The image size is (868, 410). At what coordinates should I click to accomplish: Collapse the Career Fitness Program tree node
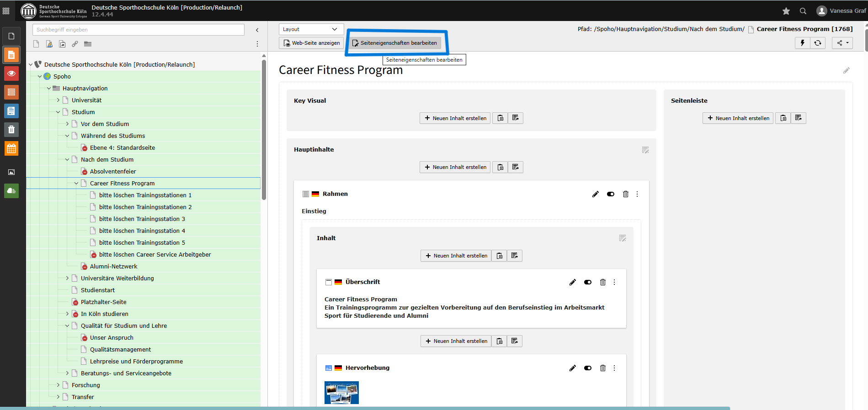[76, 183]
